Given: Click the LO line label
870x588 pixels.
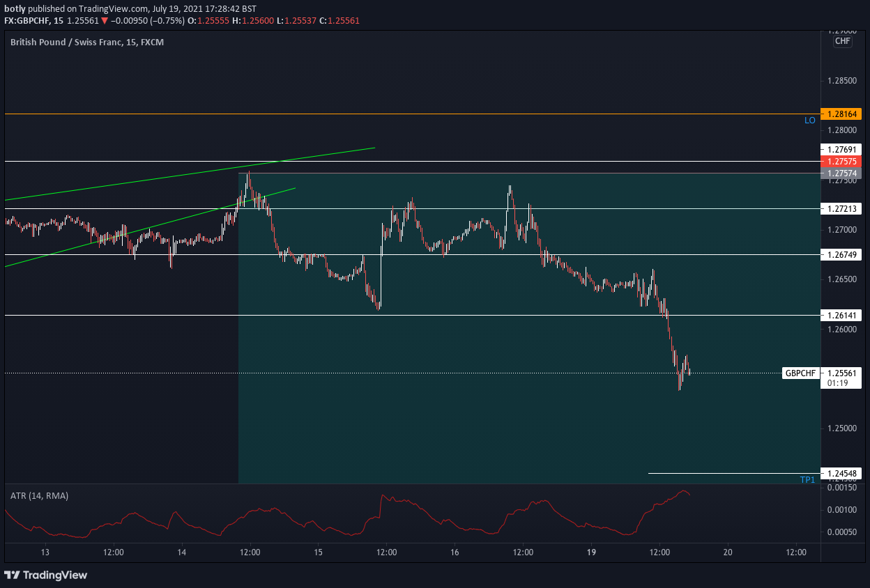Looking at the screenshot, I should 809,121.
